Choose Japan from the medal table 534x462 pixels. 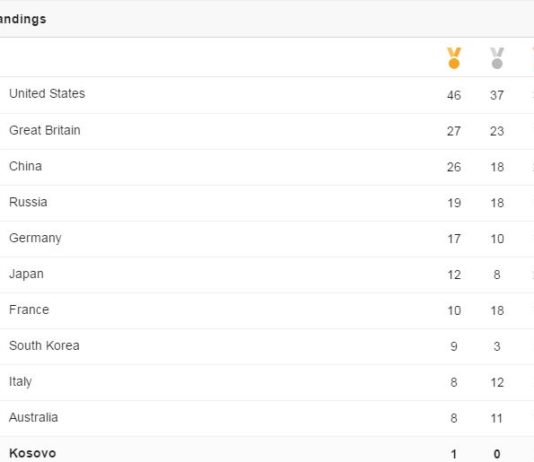267,275
